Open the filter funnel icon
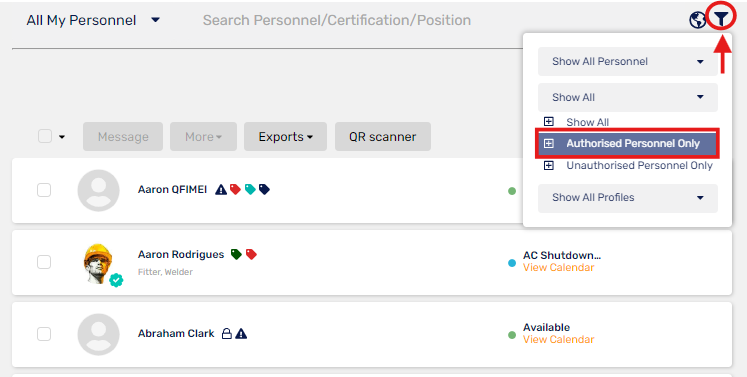 [721, 19]
